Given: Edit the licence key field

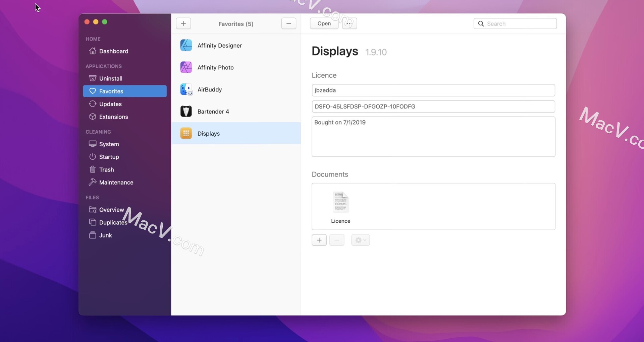Looking at the screenshot, I should coord(433,107).
